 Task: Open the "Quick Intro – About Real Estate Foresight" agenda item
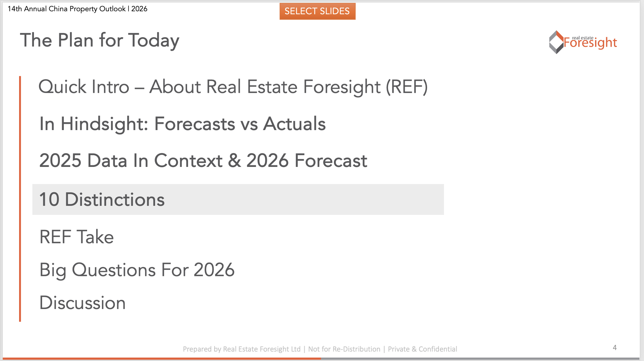coord(233,87)
